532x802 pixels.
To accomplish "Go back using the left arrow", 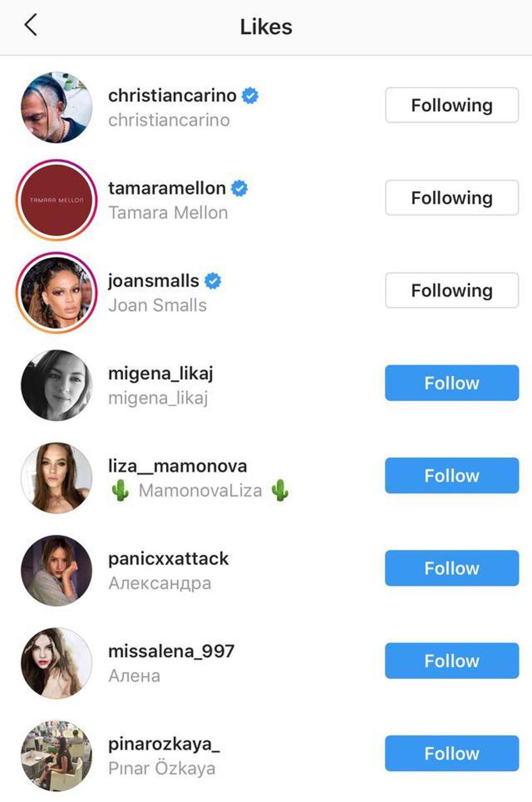I will tap(31, 25).
